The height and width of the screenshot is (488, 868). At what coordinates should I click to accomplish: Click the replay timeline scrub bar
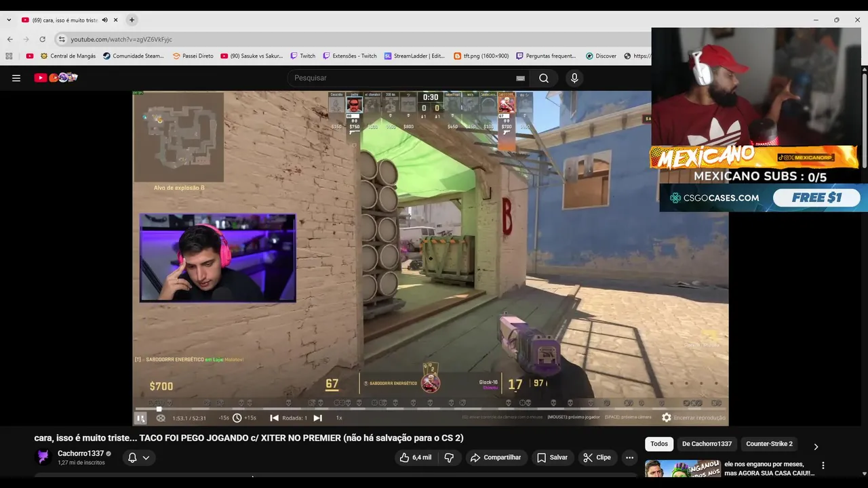[x=431, y=409]
